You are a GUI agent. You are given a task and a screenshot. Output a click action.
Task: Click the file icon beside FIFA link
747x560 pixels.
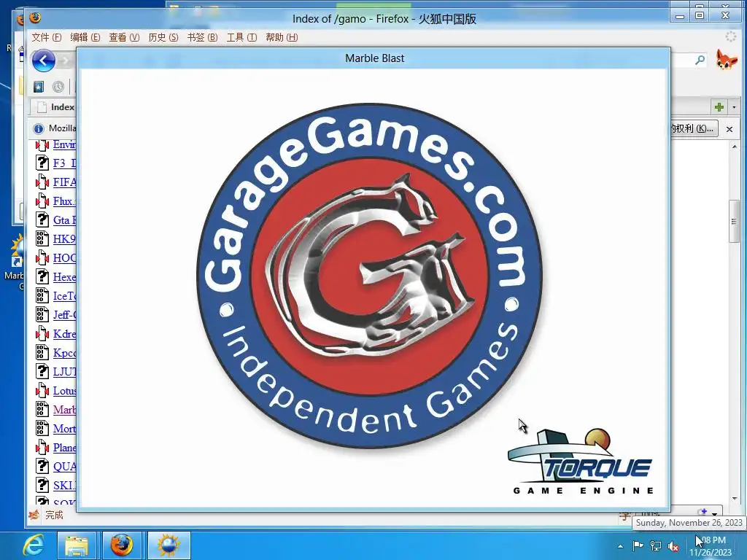(42, 182)
